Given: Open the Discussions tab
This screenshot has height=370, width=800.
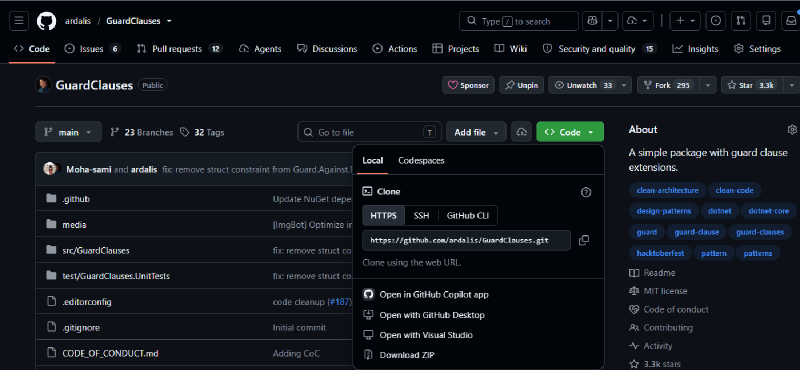Looking at the screenshot, I should point(327,49).
